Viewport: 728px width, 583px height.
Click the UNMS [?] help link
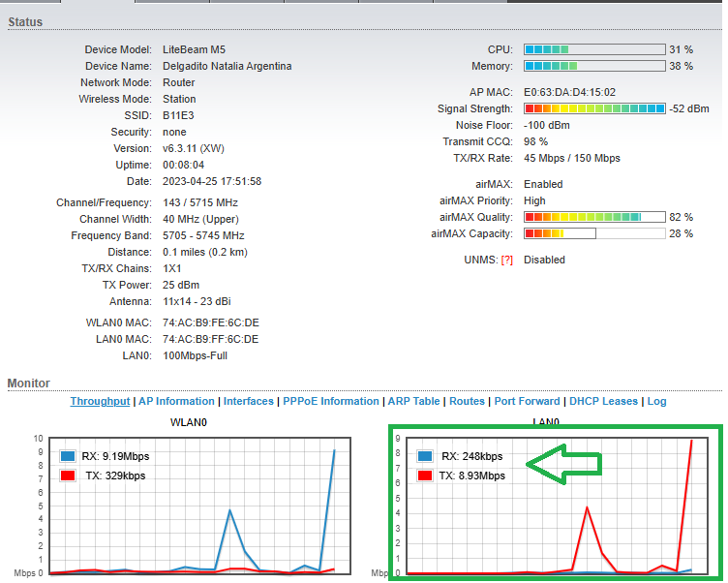[506, 260]
